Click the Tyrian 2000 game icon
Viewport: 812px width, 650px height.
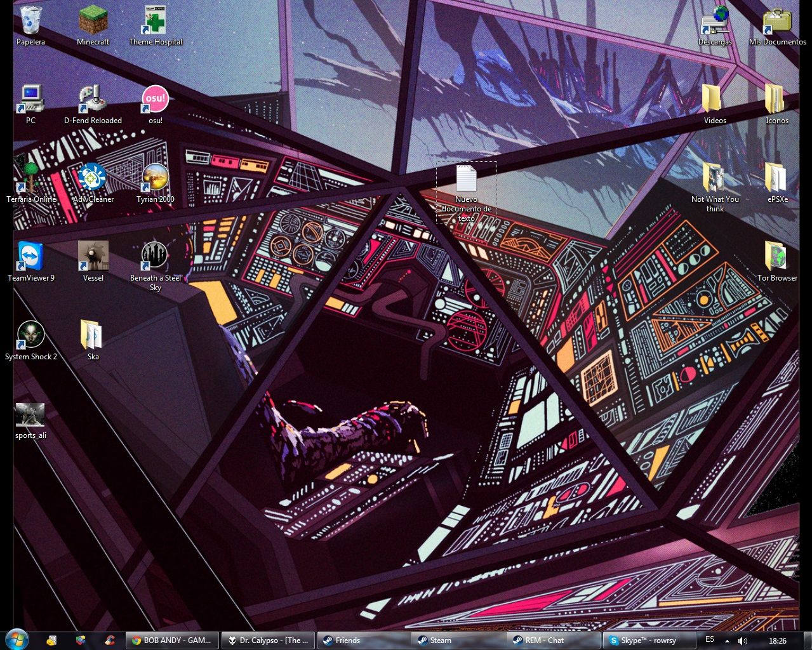coord(155,179)
